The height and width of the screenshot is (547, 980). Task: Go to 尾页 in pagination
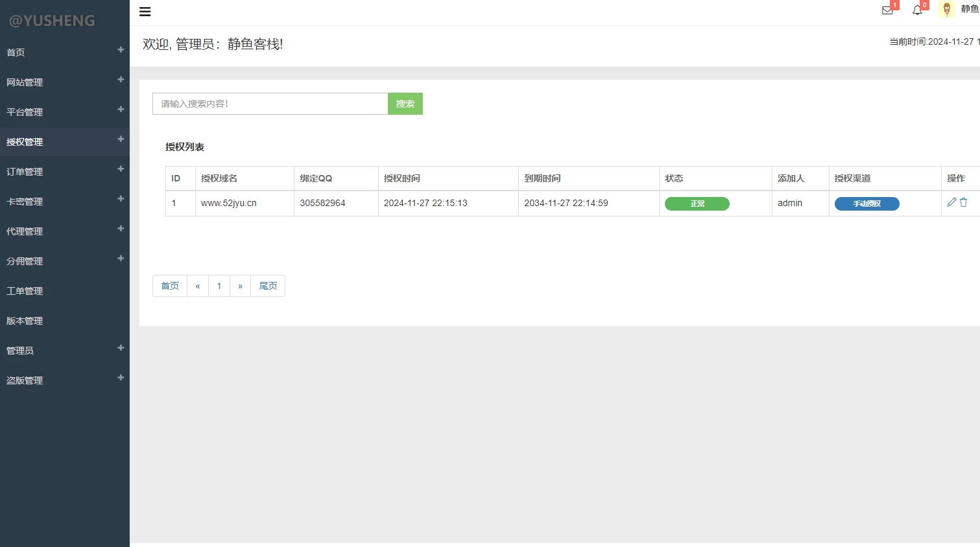click(268, 286)
